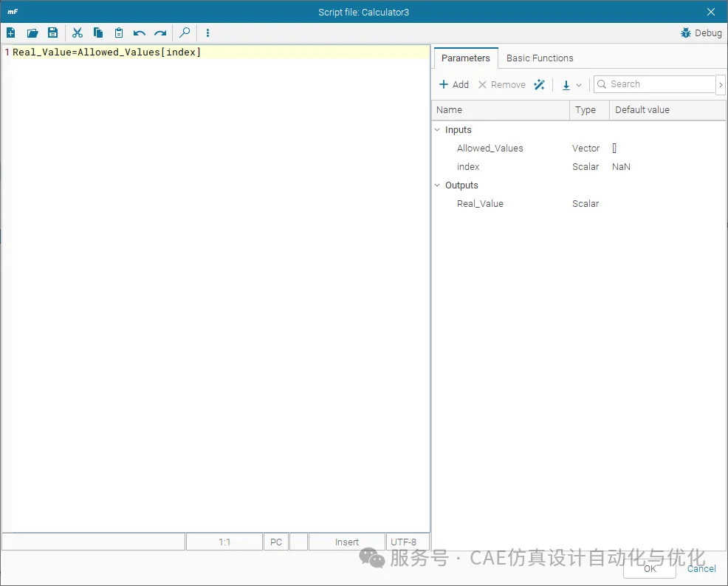Click the Type column header

(589, 110)
